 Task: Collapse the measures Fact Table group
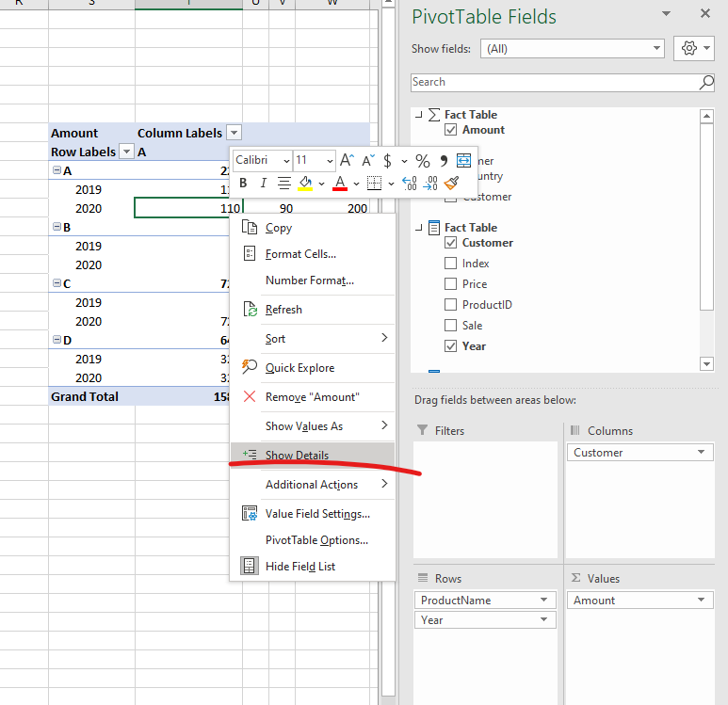419,115
